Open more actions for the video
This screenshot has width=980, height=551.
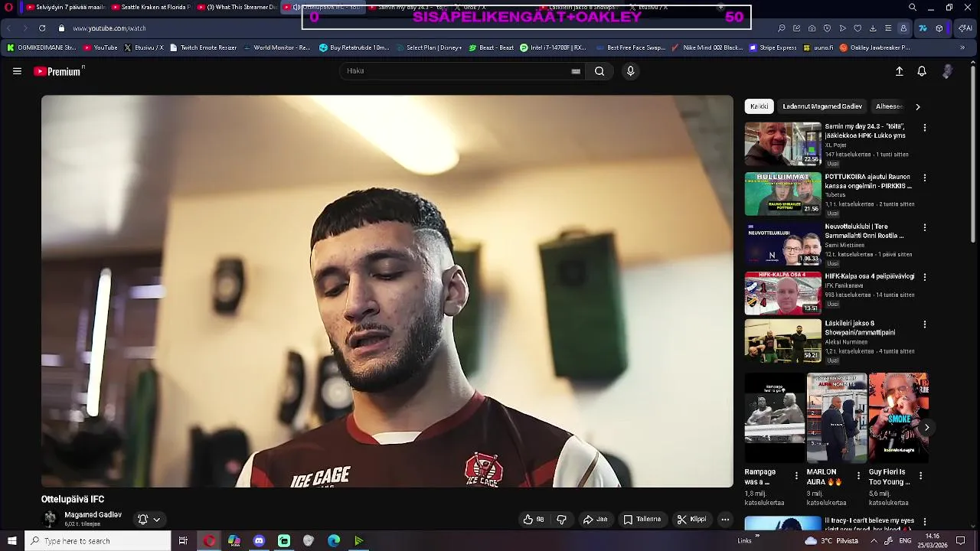point(725,520)
